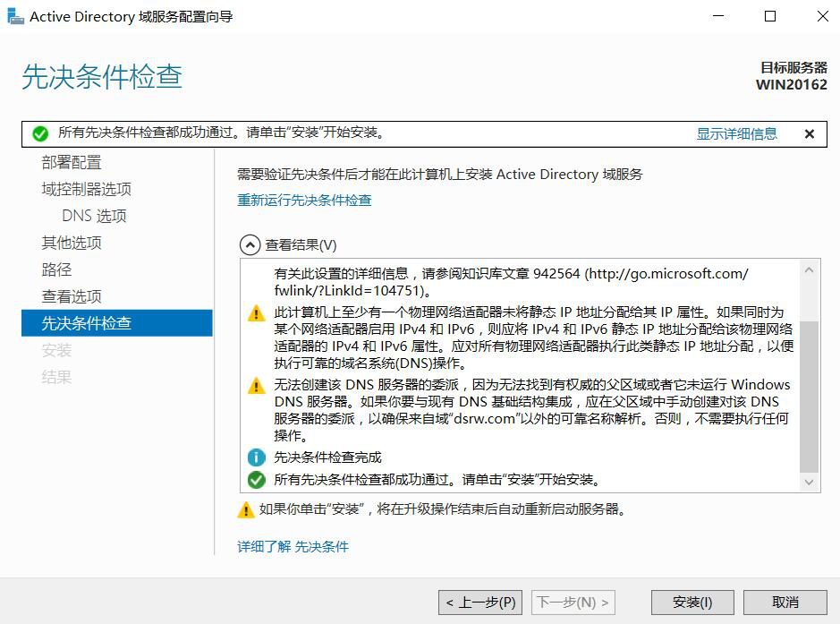Image resolution: width=840 pixels, height=624 pixels.
Task: Open 显示详细信息 link
Action: pyautogui.click(x=736, y=133)
